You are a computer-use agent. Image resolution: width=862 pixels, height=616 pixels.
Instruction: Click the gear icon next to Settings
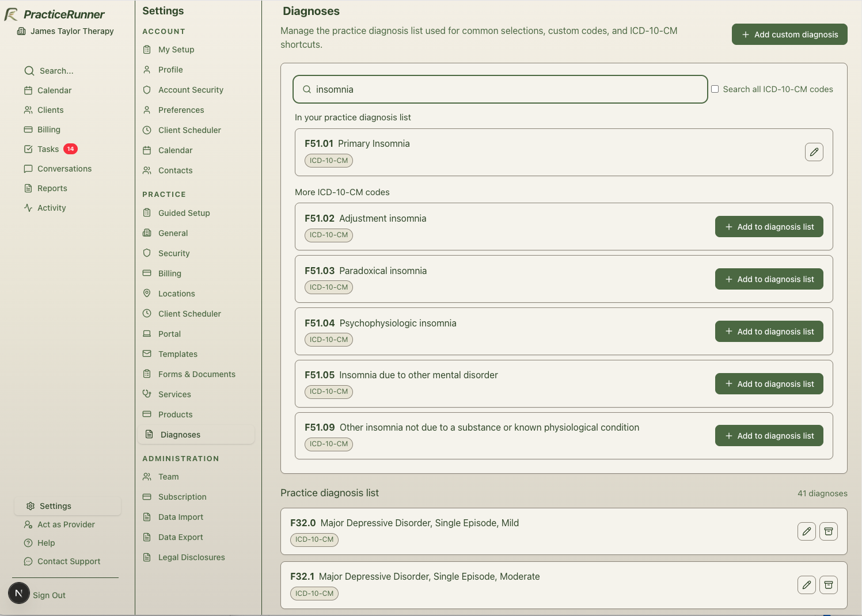pos(31,506)
